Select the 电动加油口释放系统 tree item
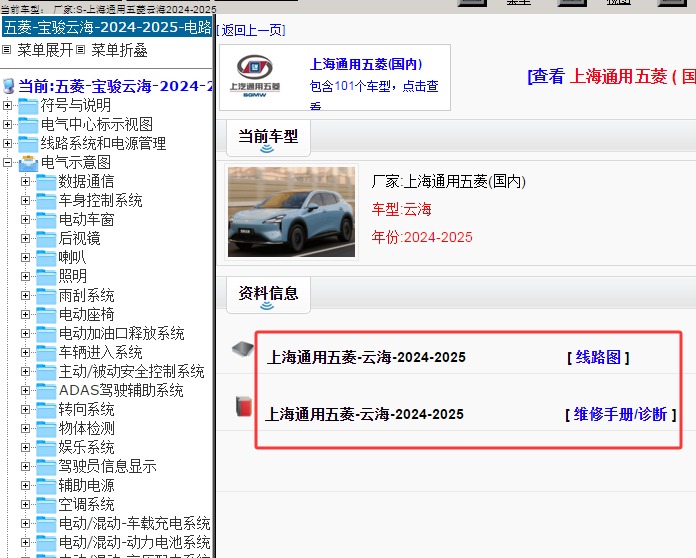Screen dimensions: 696x558 tap(121, 334)
